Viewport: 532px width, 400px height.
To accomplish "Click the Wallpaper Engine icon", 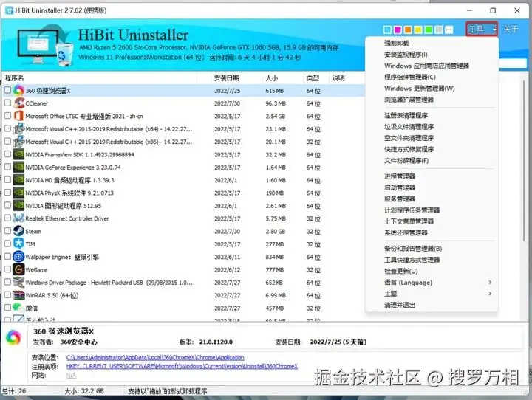I will point(18,257).
